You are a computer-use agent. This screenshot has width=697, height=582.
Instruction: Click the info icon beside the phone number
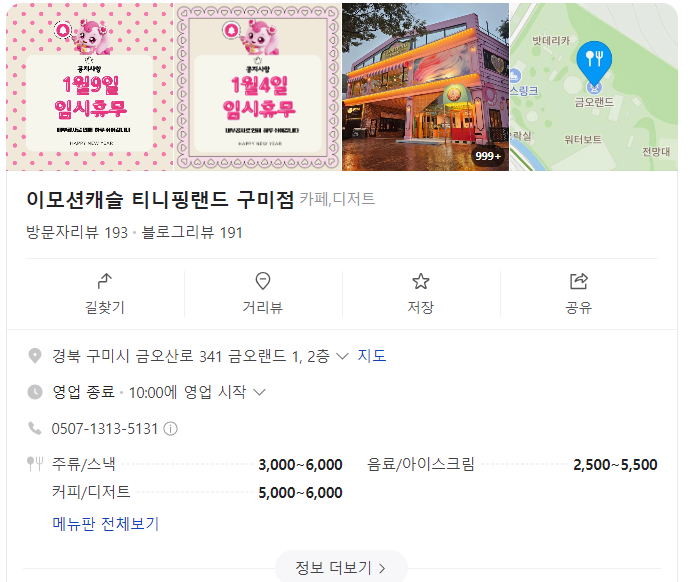171,429
